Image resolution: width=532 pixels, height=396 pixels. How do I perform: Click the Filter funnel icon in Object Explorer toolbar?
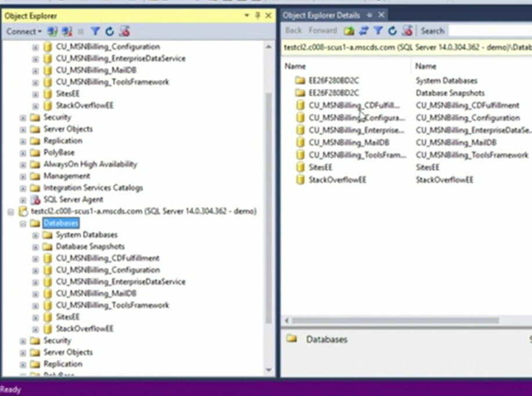click(95, 31)
